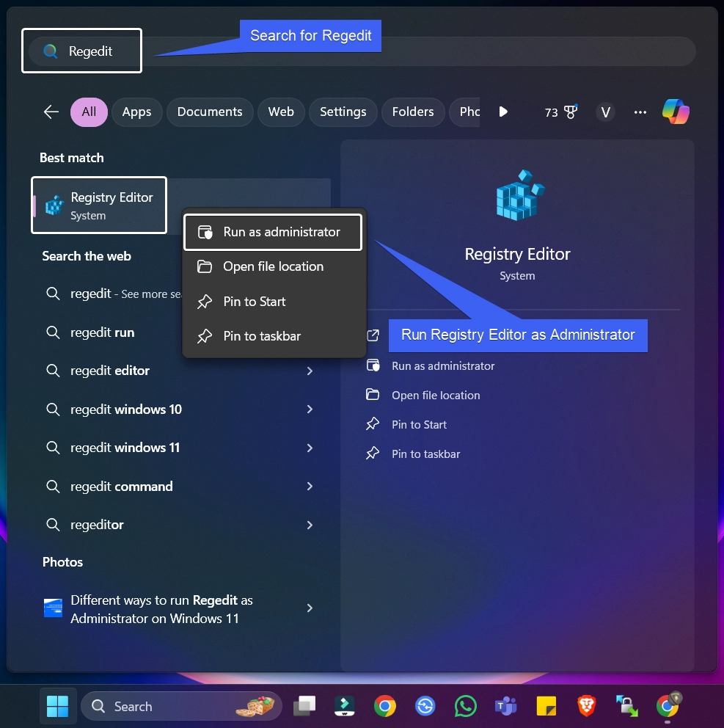Show more filter tabs with the arrow
The height and width of the screenshot is (728, 724).
503,112
